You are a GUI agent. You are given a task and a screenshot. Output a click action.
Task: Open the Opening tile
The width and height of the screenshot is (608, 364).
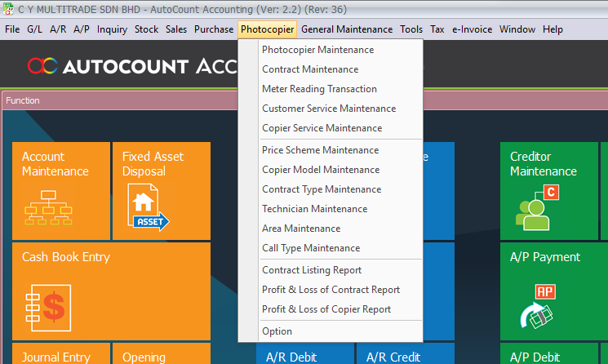click(162, 353)
